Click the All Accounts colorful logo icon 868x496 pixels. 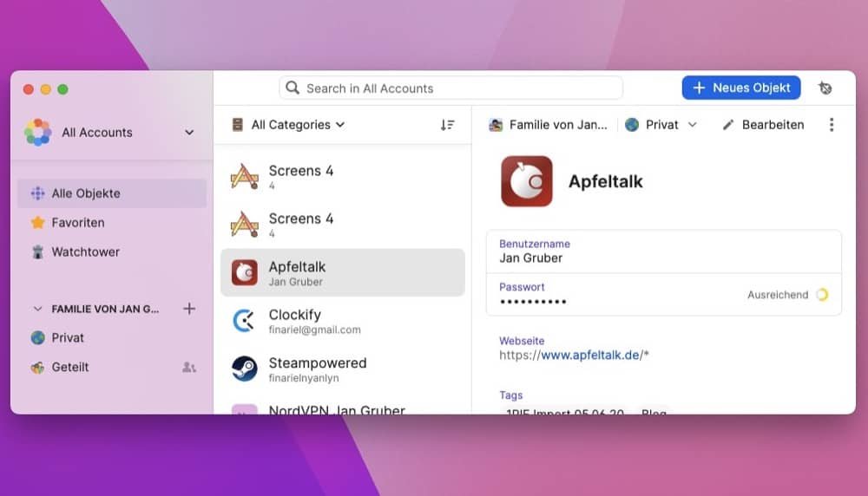click(37, 132)
